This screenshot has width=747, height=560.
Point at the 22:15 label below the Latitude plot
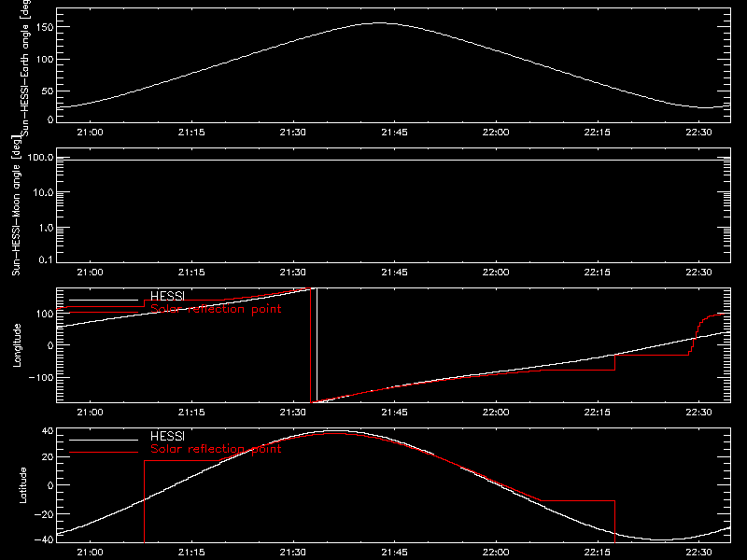598,553
